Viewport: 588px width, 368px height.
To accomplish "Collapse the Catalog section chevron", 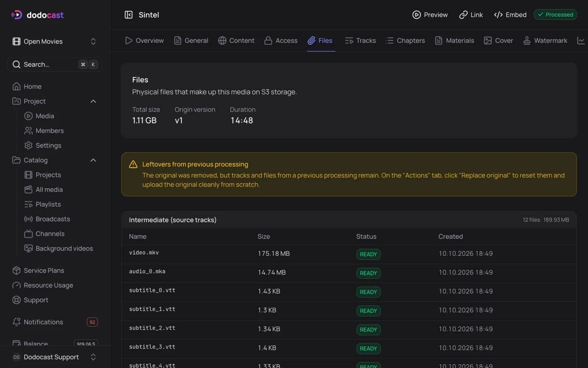I will pos(93,160).
